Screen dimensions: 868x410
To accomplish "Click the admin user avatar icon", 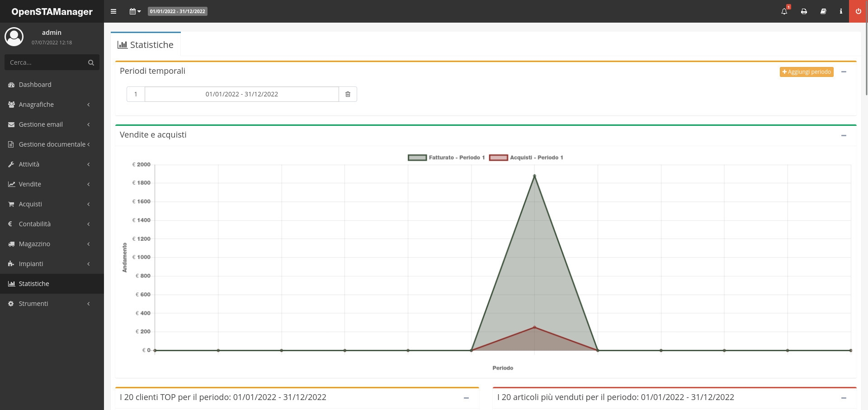I will 14,37.
